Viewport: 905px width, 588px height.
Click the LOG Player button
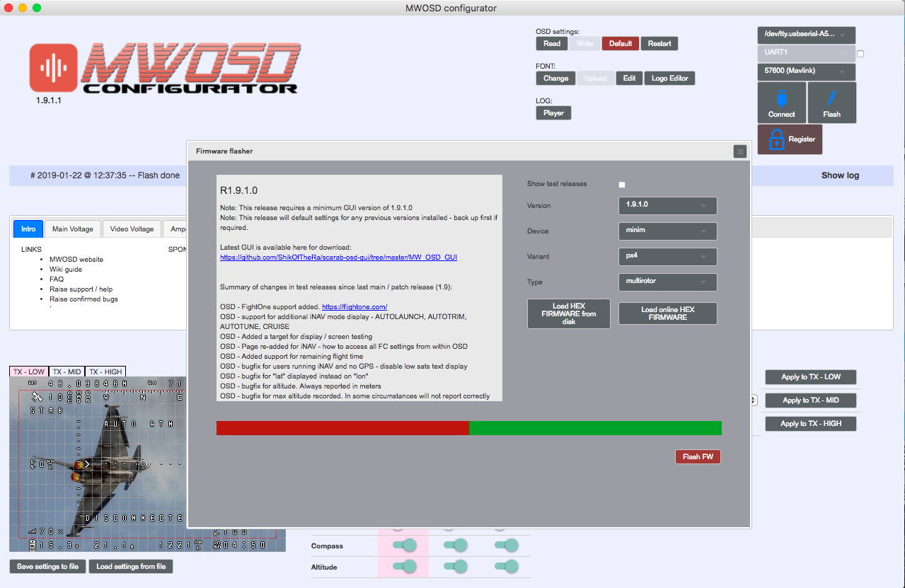(553, 113)
